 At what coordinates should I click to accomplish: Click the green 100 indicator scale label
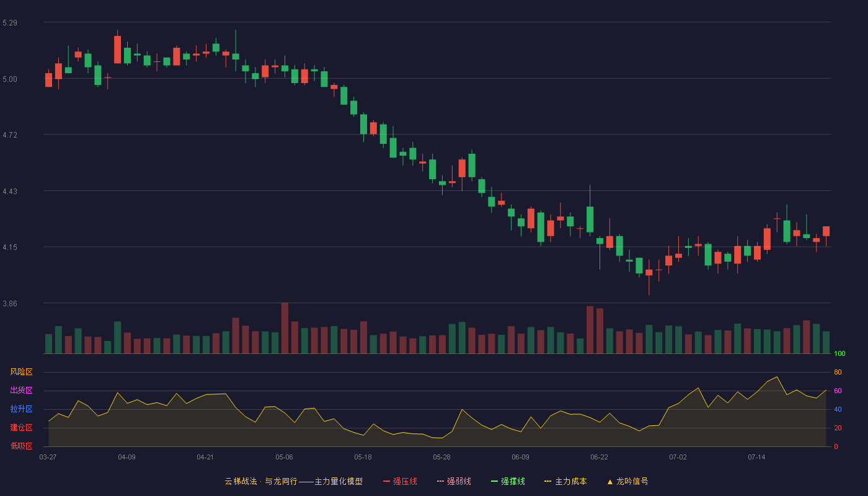click(839, 354)
